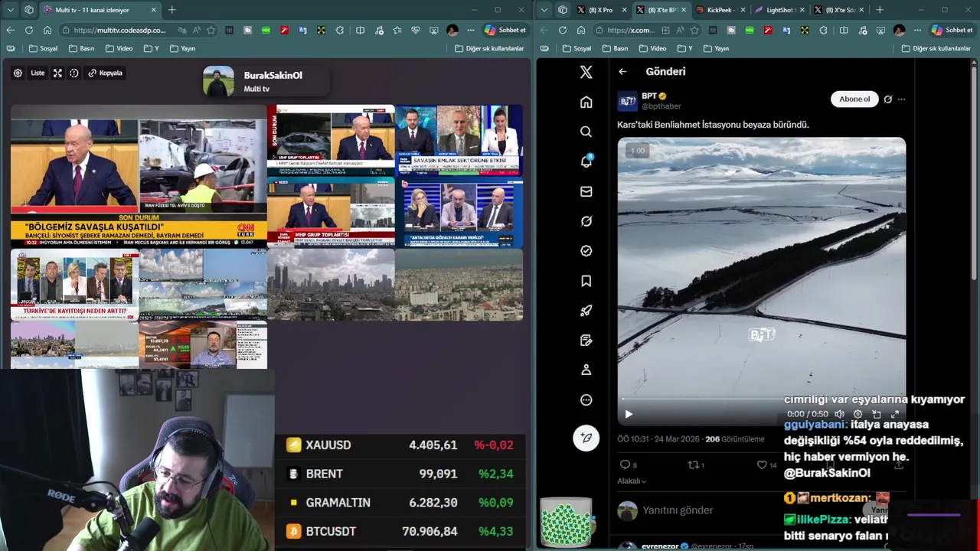Open BPT profile name link
The height and width of the screenshot is (551, 980).
click(x=649, y=96)
